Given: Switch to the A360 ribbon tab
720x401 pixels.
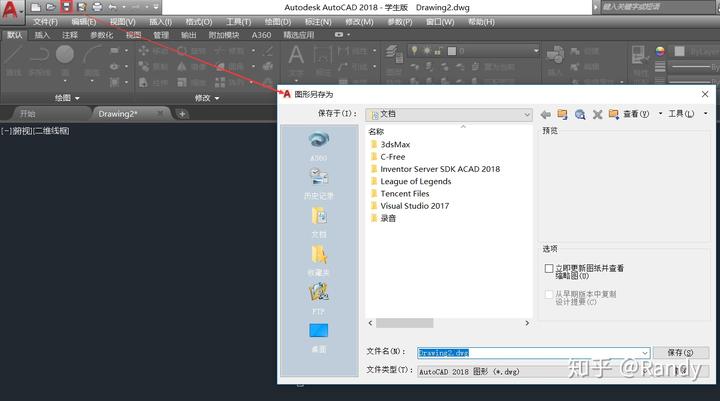Looking at the screenshot, I should (x=261, y=35).
